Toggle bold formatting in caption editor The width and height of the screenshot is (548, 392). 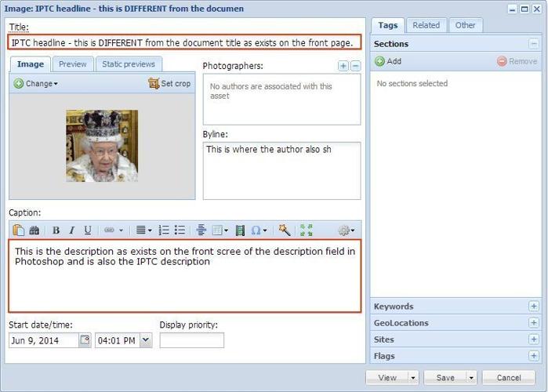point(56,230)
